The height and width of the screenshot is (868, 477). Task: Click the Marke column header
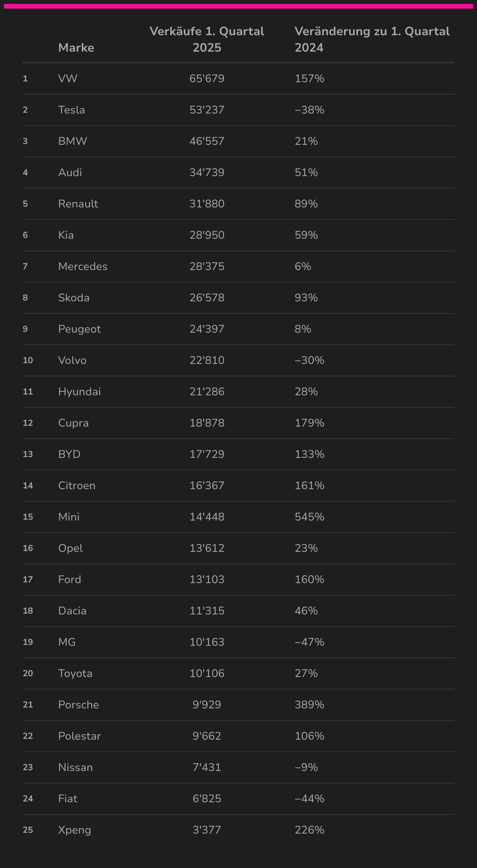[76, 48]
